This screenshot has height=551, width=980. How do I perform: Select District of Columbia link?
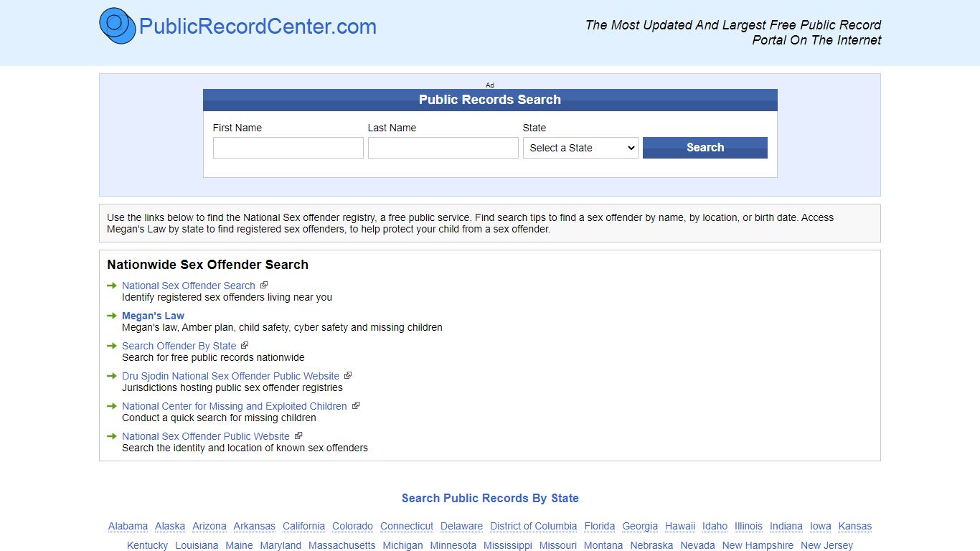click(x=533, y=526)
